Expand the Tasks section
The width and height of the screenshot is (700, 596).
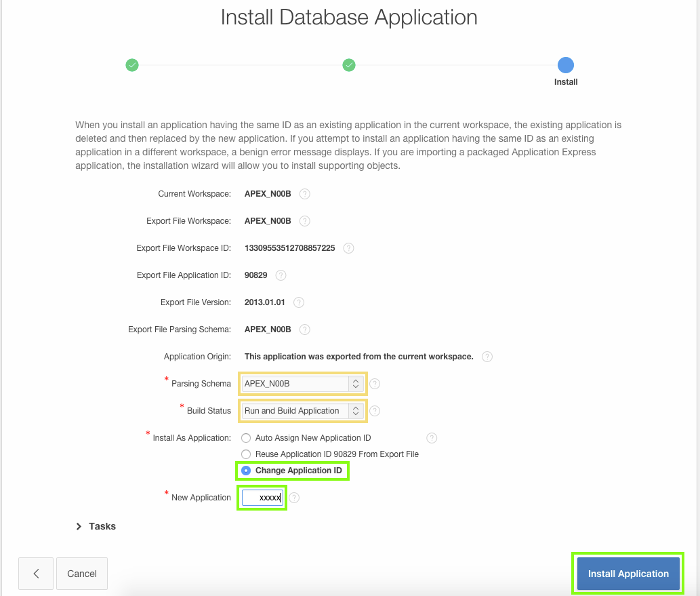tap(95, 525)
